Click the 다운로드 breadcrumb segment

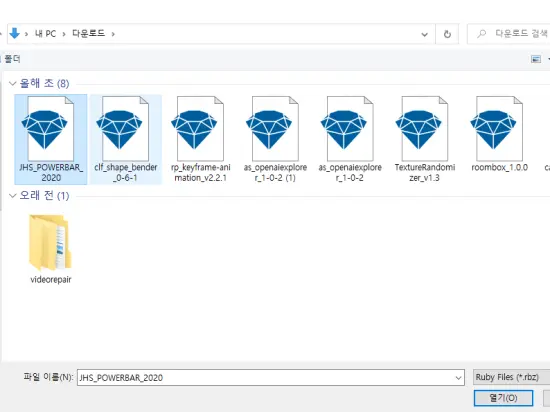point(88,33)
